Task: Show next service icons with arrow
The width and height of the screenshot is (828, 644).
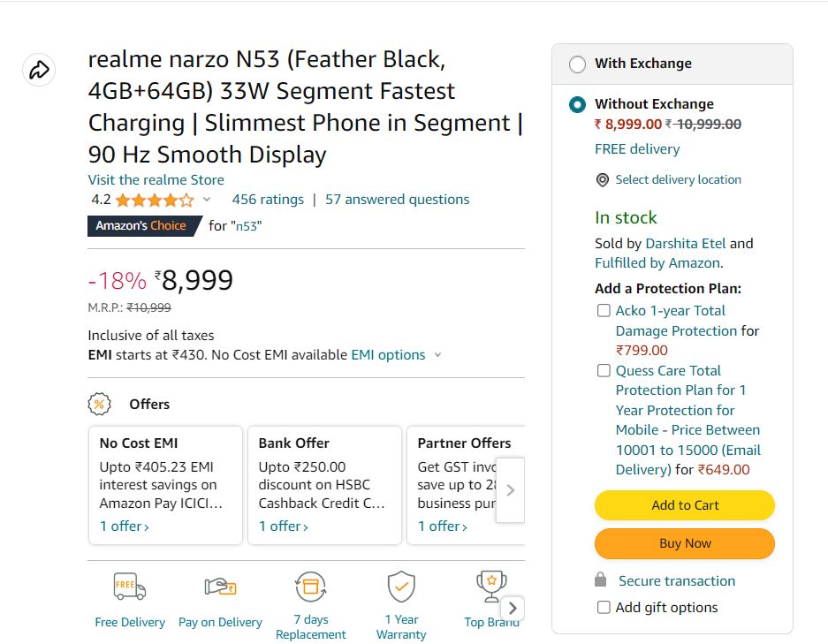Action: [513, 608]
